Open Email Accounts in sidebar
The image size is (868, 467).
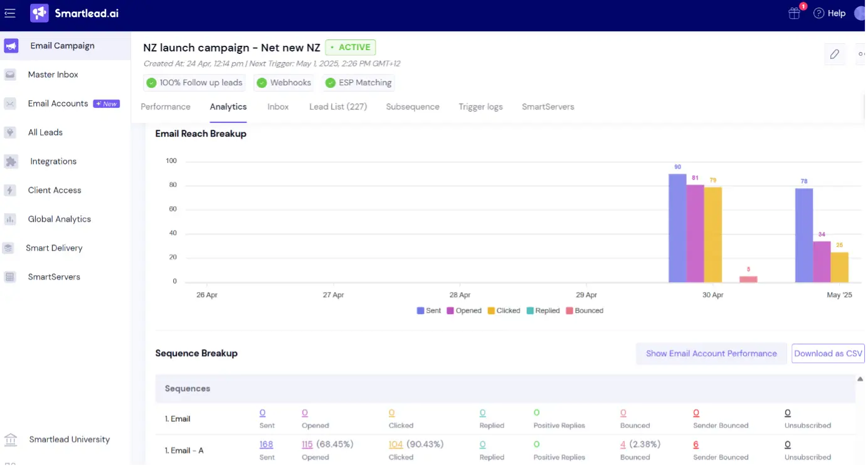tap(58, 103)
